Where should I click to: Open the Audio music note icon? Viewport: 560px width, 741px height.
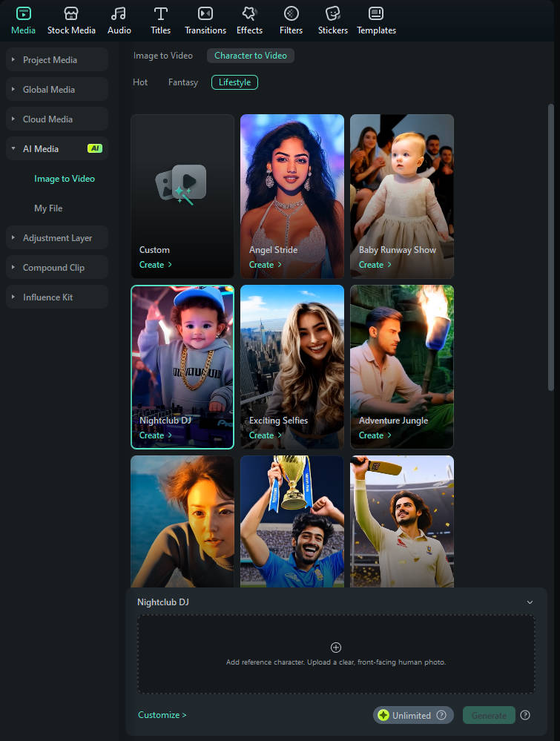[x=119, y=13]
